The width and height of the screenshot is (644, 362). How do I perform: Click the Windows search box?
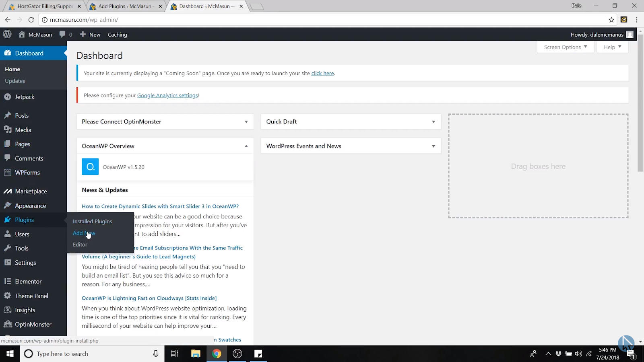tap(92, 354)
